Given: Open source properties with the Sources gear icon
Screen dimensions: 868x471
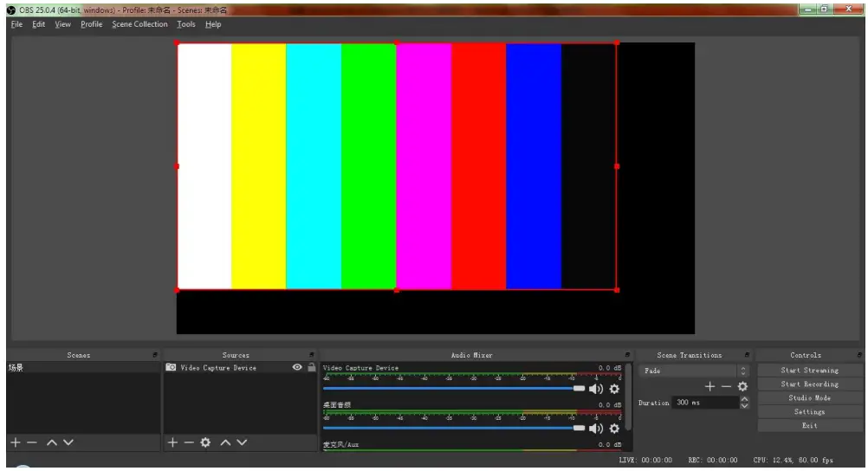Looking at the screenshot, I should [x=205, y=442].
